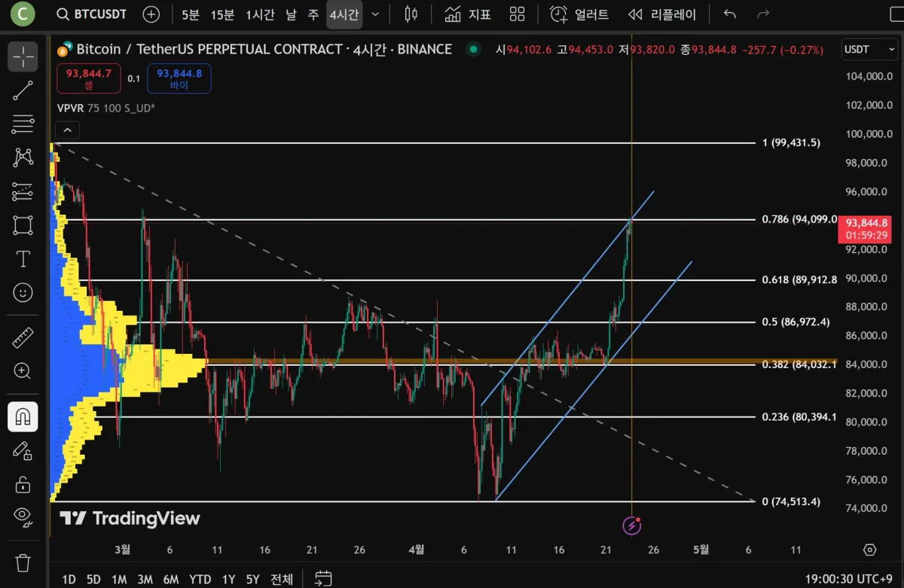
Task: Open go to date calendar icon
Action: click(x=323, y=579)
